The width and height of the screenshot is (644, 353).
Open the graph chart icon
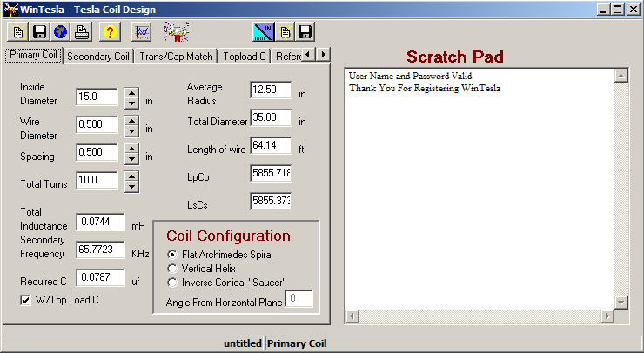coord(142,31)
